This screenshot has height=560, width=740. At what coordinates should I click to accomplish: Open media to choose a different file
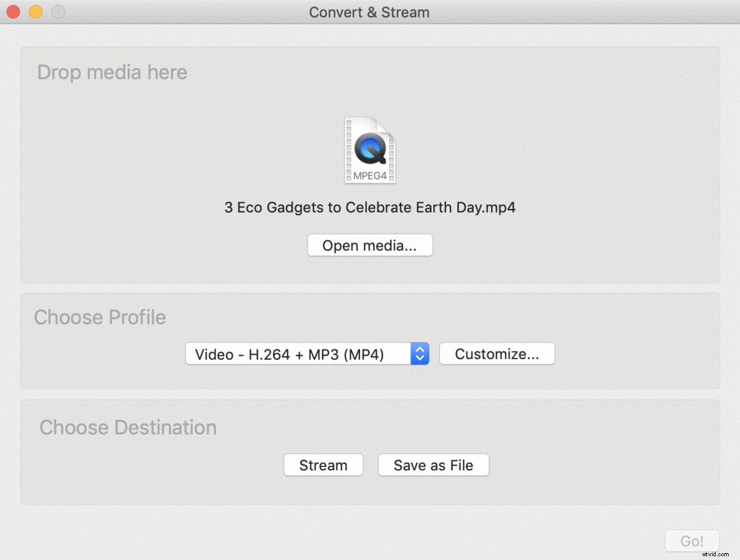[369, 245]
